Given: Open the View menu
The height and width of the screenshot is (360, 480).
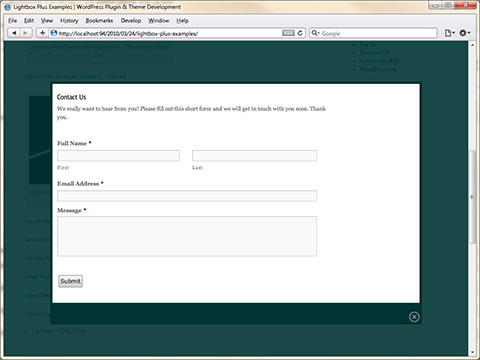Looking at the screenshot, I should click(47, 21).
